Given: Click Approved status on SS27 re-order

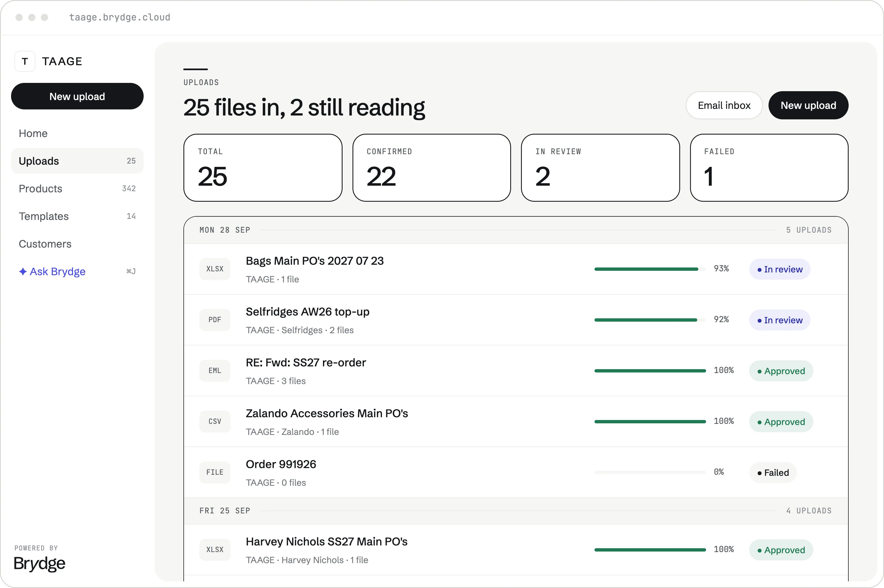Looking at the screenshot, I should click(x=781, y=371).
